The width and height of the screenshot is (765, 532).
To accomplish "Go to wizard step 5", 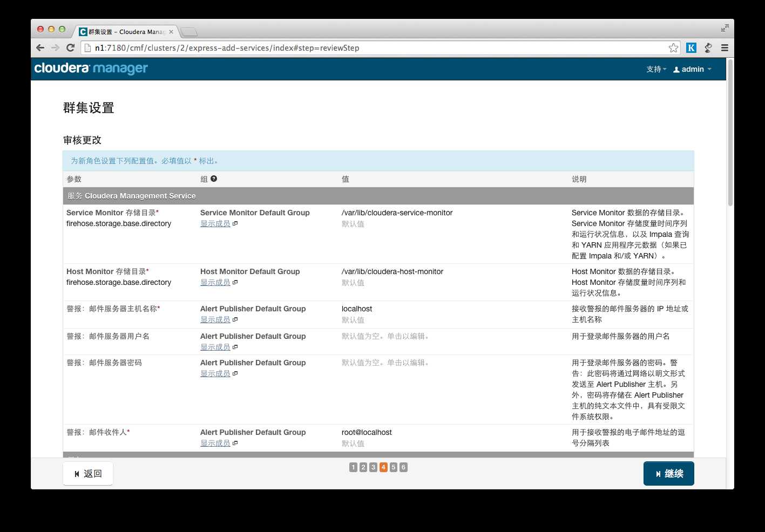I will point(394,467).
